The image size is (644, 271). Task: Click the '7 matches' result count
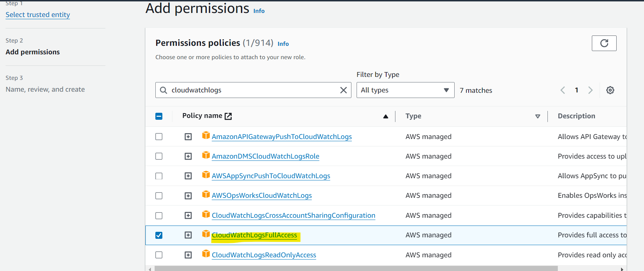476,91
